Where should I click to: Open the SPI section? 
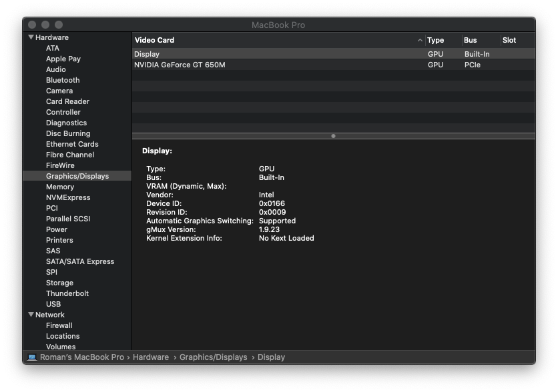(51, 272)
